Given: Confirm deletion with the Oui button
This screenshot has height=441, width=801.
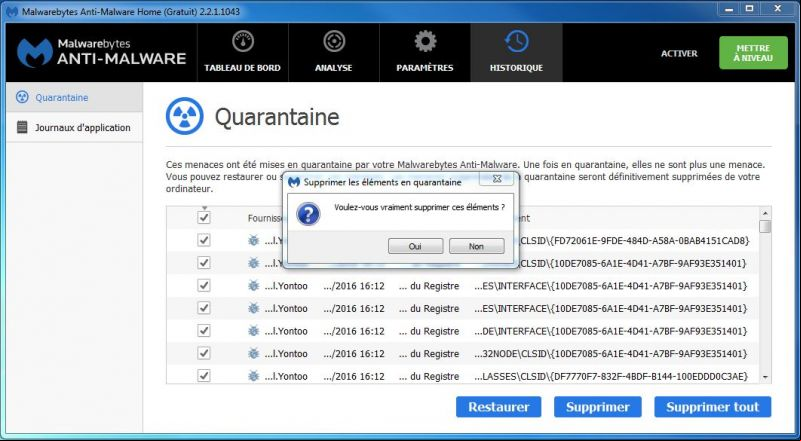Looking at the screenshot, I should [x=415, y=246].
